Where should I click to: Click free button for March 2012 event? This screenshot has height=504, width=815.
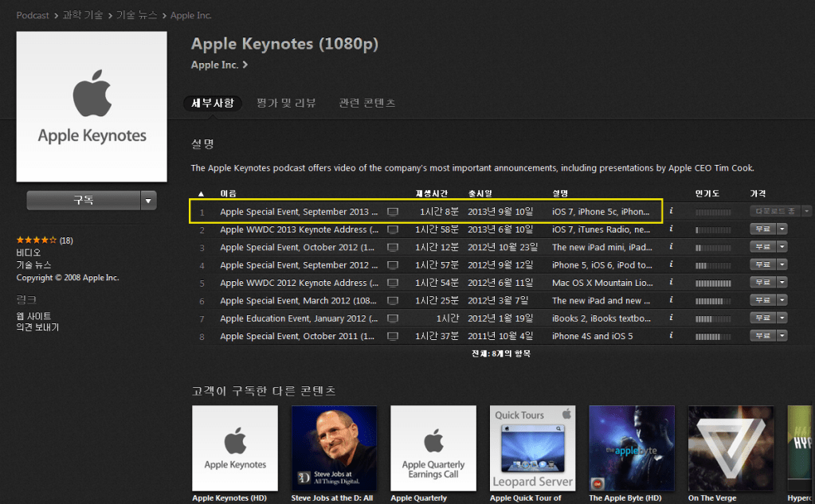click(x=763, y=300)
